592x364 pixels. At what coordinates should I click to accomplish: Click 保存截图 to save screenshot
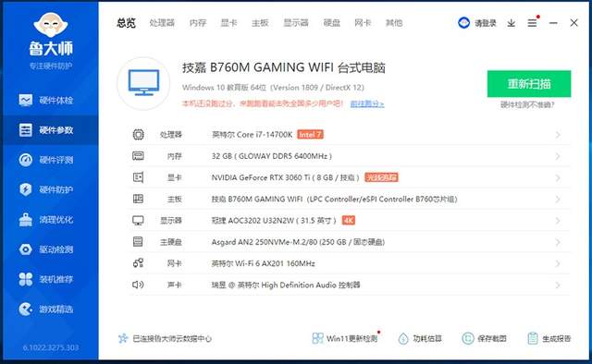[x=484, y=338]
